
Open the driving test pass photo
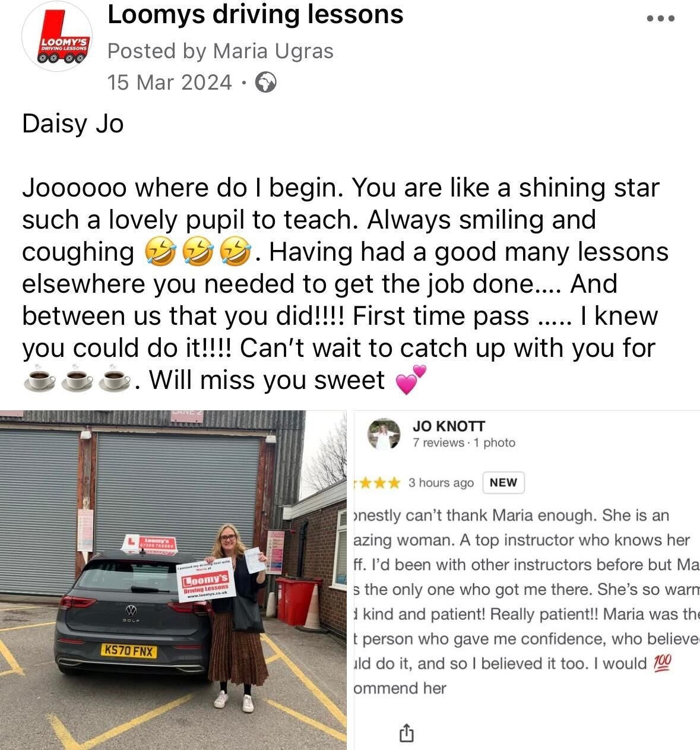[173, 580]
